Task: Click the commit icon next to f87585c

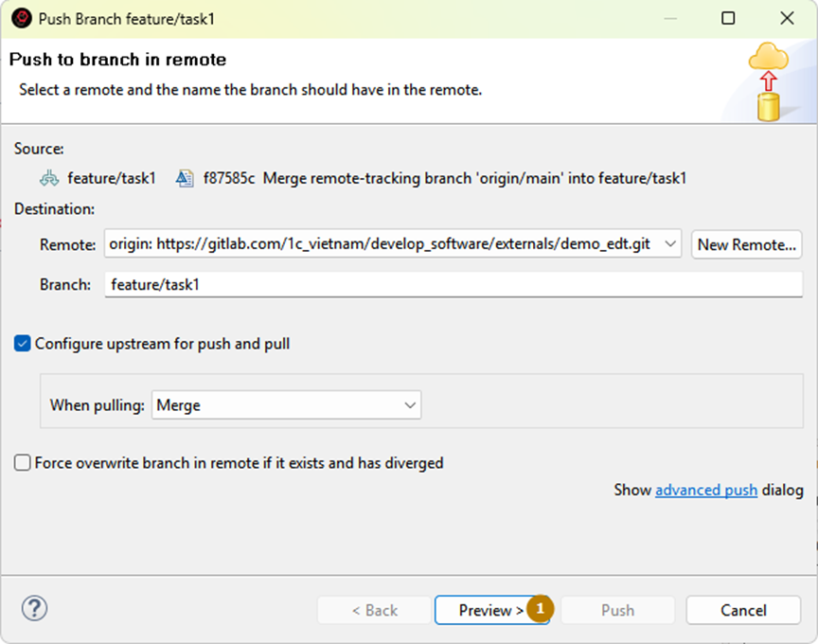Action: coord(185,178)
